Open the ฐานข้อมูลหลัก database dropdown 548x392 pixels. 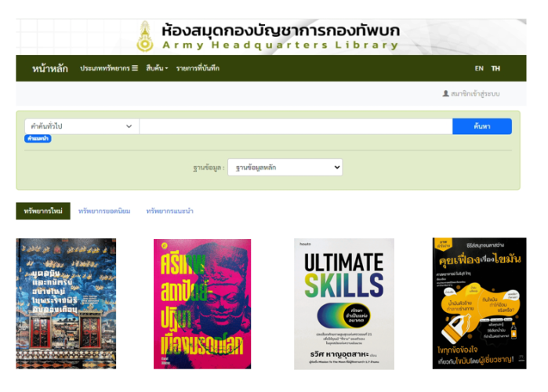[x=285, y=167]
